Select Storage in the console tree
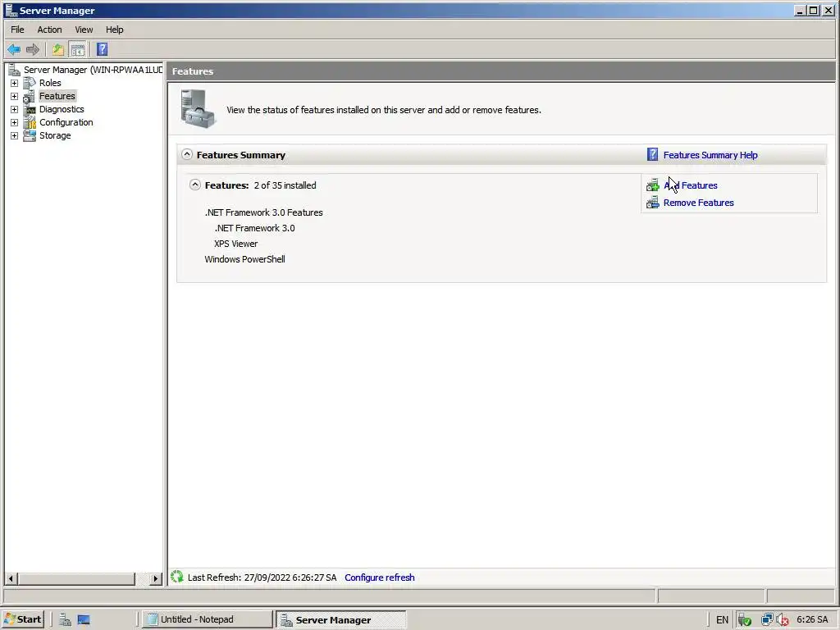Viewport: 840px width, 630px height. [55, 135]
